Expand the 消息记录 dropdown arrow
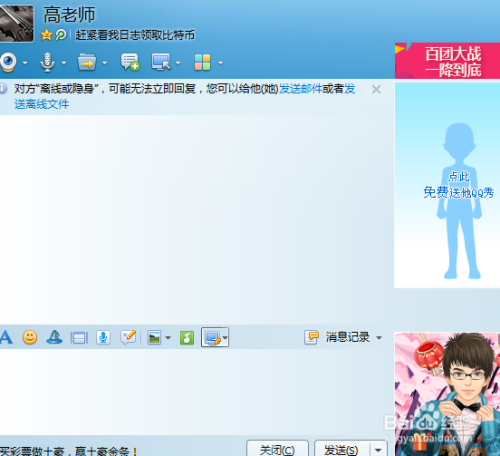The image size is (500, 456). pos(379,338)
